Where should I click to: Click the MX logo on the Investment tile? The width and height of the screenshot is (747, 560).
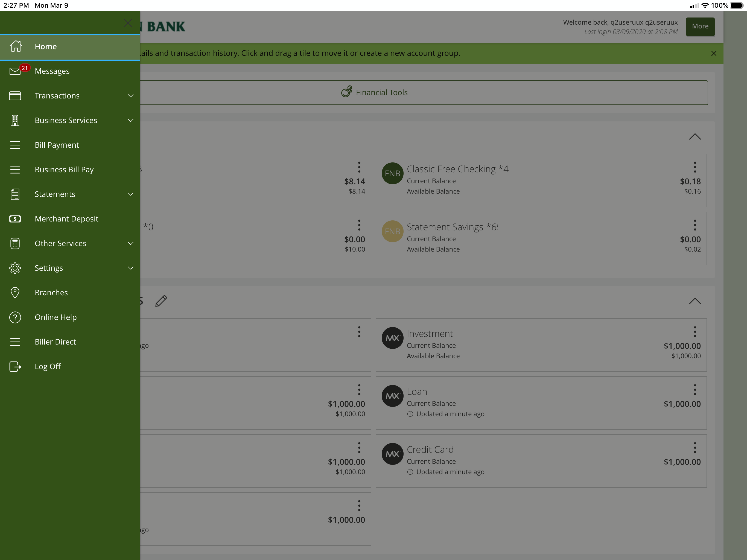pyautogui.click(x=392, y=338)
